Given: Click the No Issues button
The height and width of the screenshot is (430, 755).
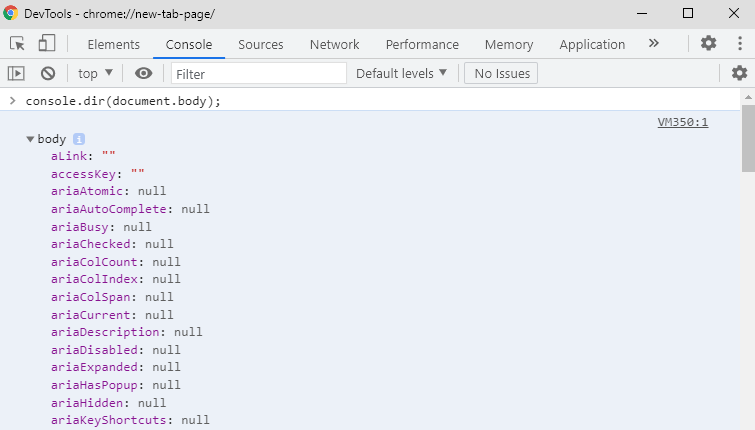Looking at the screenshot, I should (x=501, y=73).
